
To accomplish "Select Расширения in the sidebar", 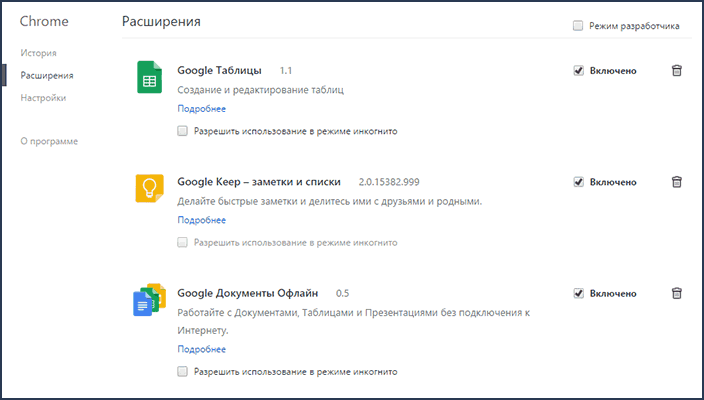I will pos(45,75).
